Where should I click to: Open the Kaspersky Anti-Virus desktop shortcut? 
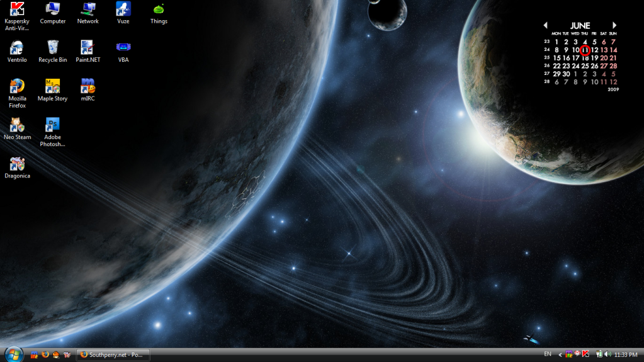tap(17, 16)
